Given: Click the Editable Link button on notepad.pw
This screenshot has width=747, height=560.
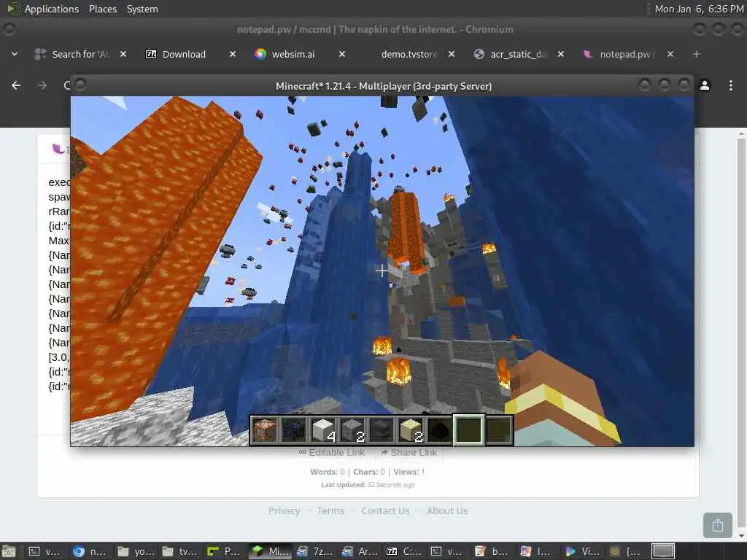Looking at the screenshot, I should click(x=332, y=452).
